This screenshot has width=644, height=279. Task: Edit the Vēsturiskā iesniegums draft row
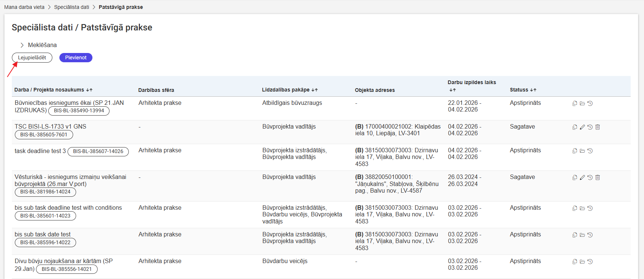582,177
